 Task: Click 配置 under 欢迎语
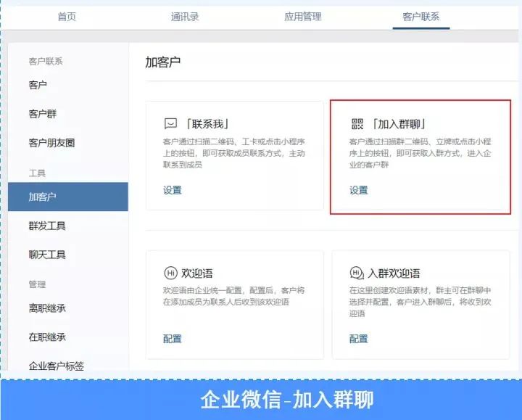click(172, 339)
